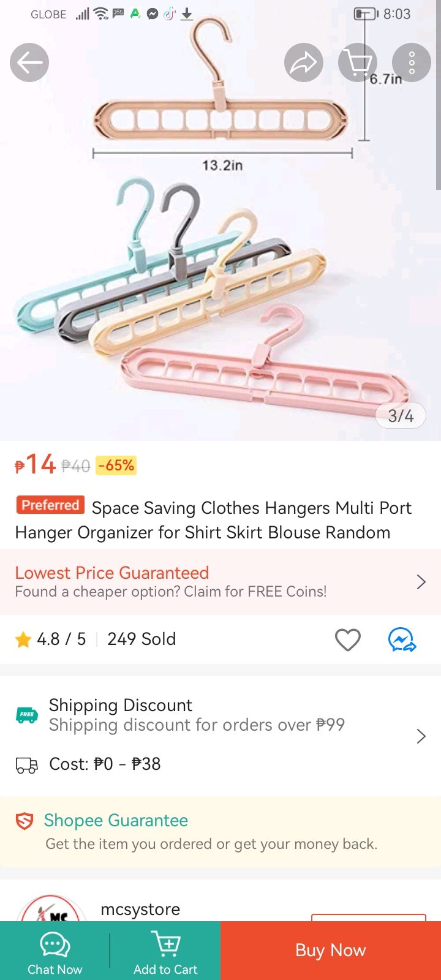Add product to favorites with heart
The image size is (441, 980).
tap(347, 640)
